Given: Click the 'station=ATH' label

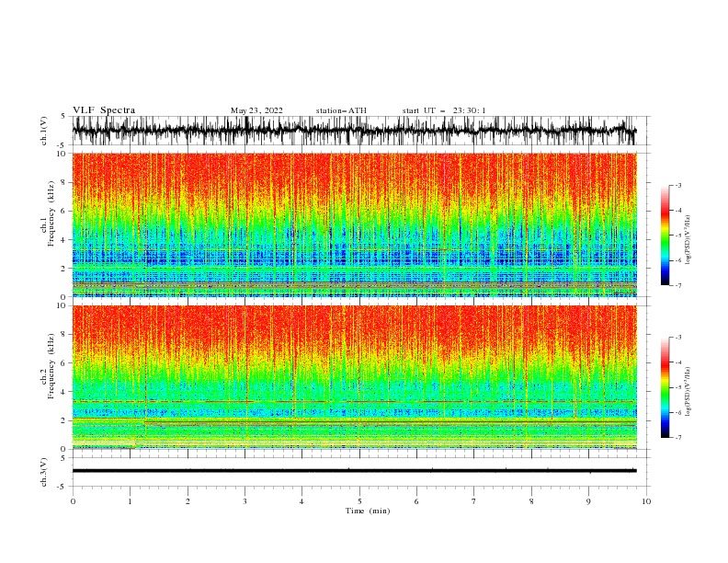Looking at the screenshot, I should tap(341, 110).
